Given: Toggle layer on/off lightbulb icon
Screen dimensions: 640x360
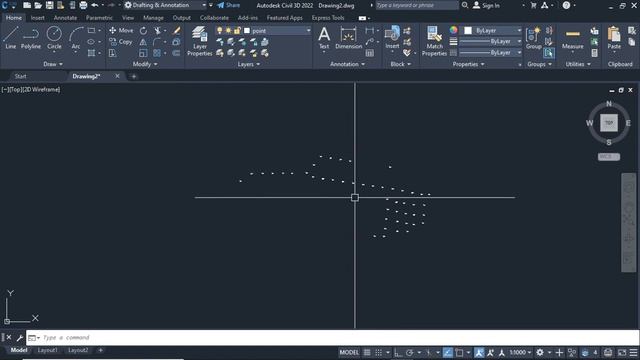Looking at the screenshot, I should (220, 31).
